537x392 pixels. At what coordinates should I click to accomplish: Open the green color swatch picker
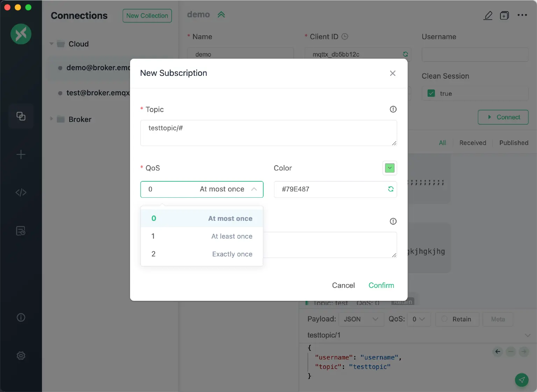[389, 168]
